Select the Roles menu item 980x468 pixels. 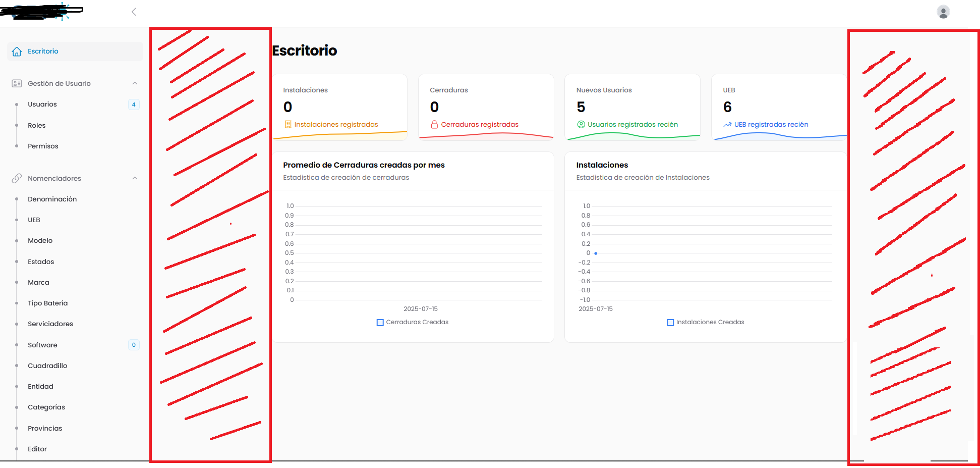pyautogui.click(x=37, y=125)
